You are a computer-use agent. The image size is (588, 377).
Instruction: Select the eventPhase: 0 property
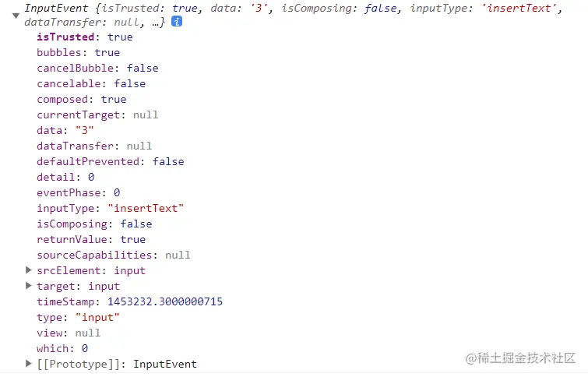[x=79, y=193]
